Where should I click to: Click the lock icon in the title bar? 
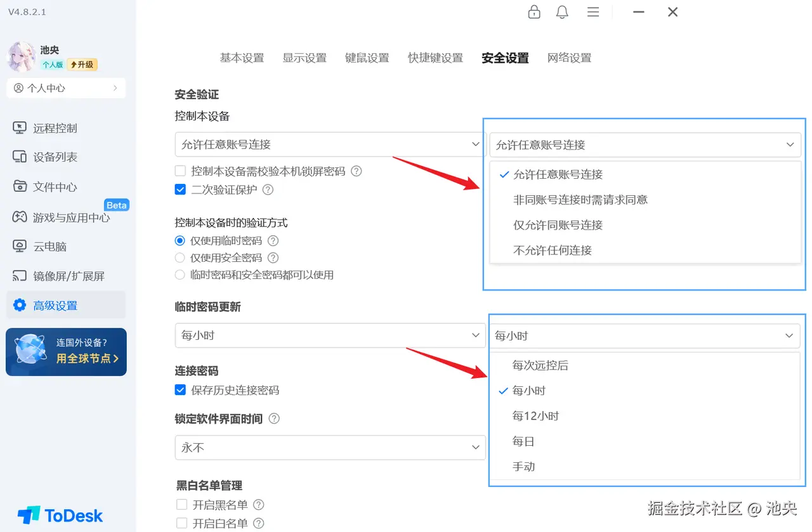pyautogui.click(x=534, y=11)
